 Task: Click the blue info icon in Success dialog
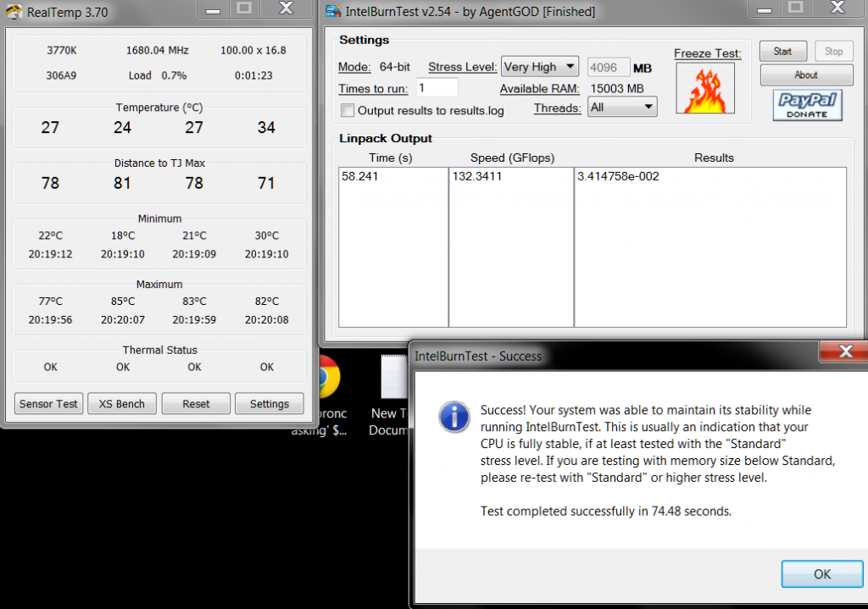[454, 417]
